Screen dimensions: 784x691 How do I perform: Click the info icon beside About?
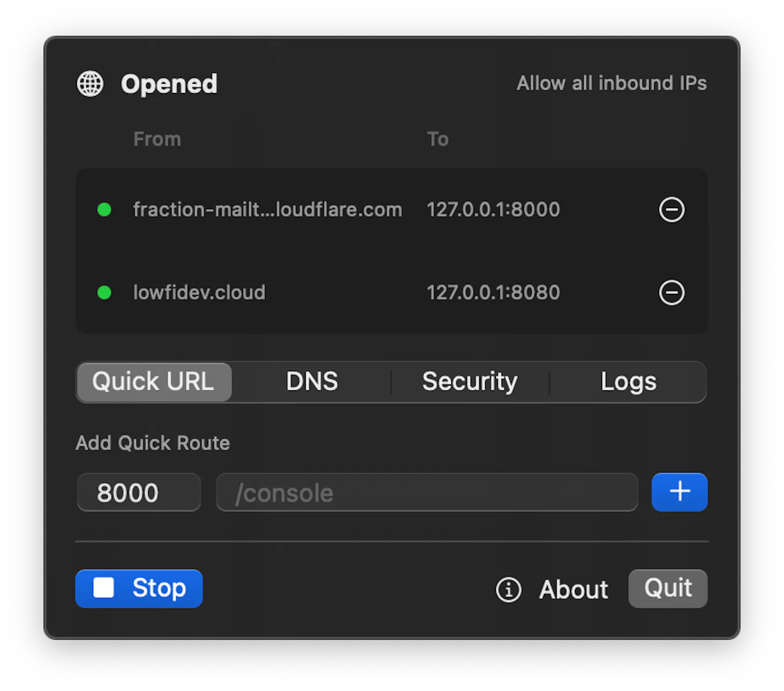coord(508,589)
